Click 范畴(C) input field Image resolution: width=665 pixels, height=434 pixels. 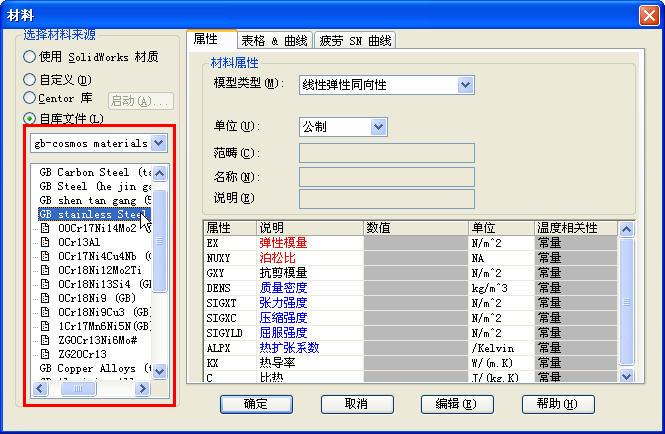386,153
